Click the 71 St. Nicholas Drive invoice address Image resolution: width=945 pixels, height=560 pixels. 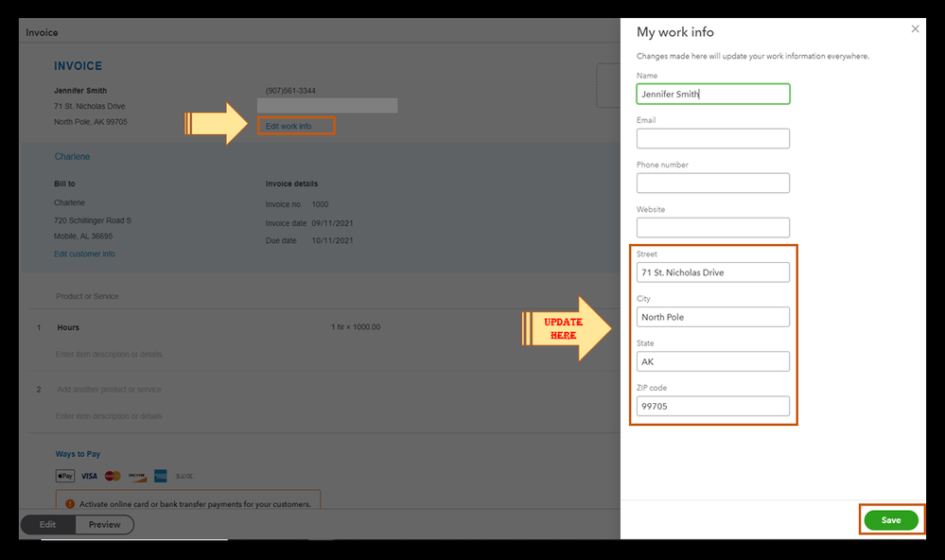click(90, 106)
